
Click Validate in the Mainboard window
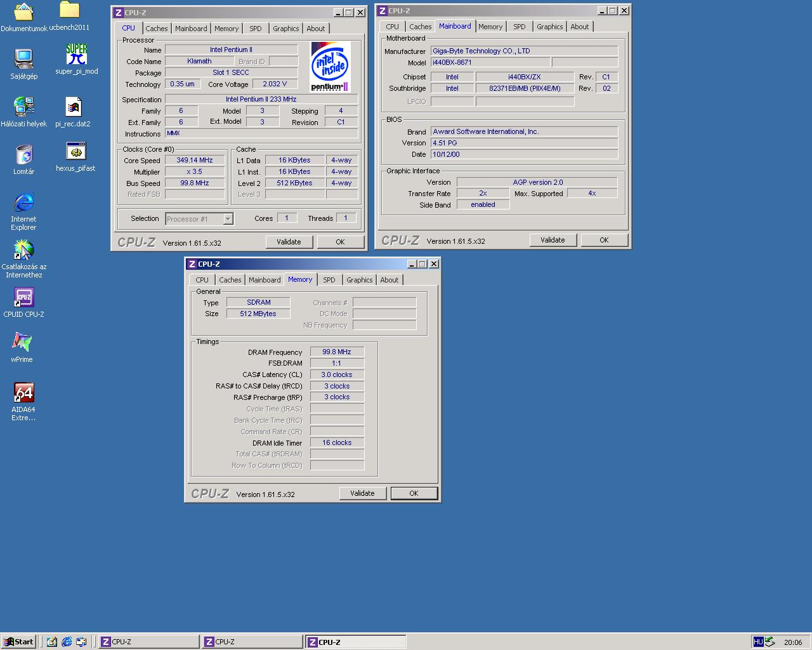pyautogui.click(x=553, y=240)
